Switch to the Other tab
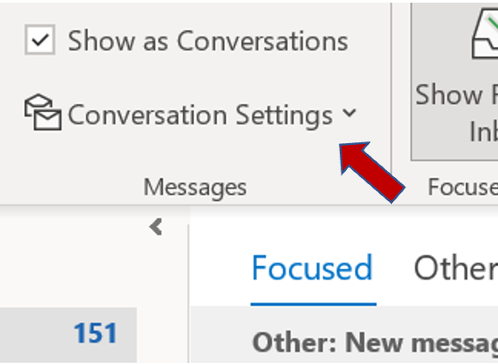Image resolution: width=498 pixels, height=364 pixels. point(456,268)
